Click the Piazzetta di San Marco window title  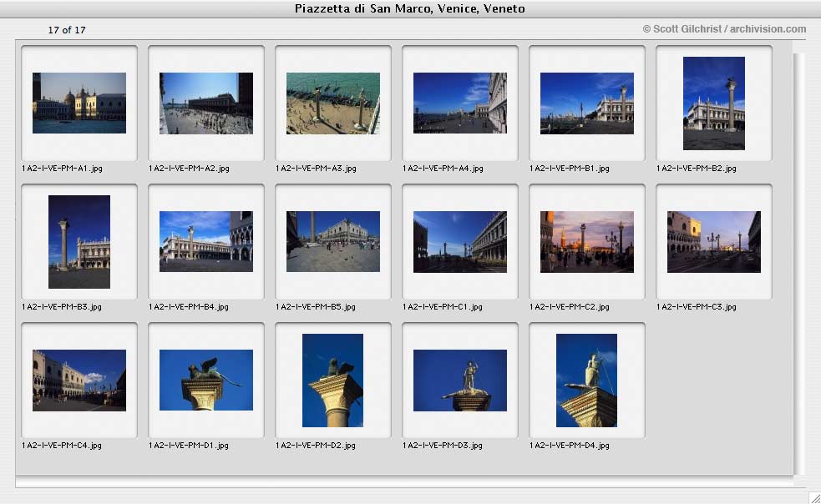pos(410,8)
